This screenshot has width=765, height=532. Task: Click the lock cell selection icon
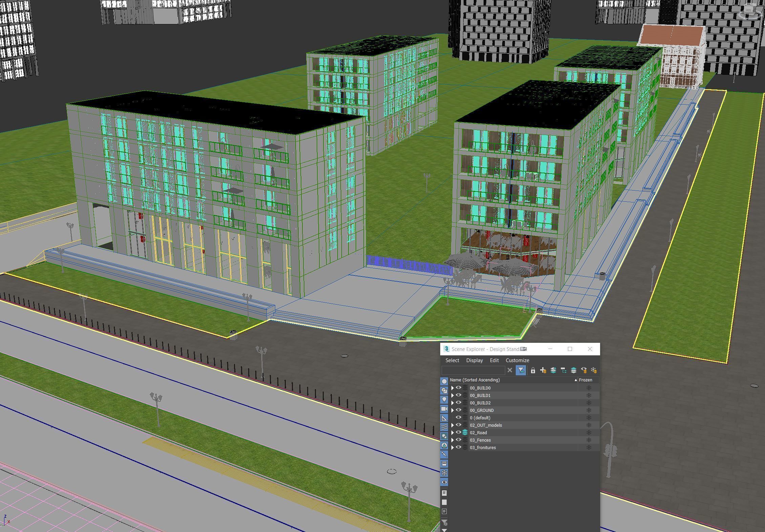pos(533,370)
